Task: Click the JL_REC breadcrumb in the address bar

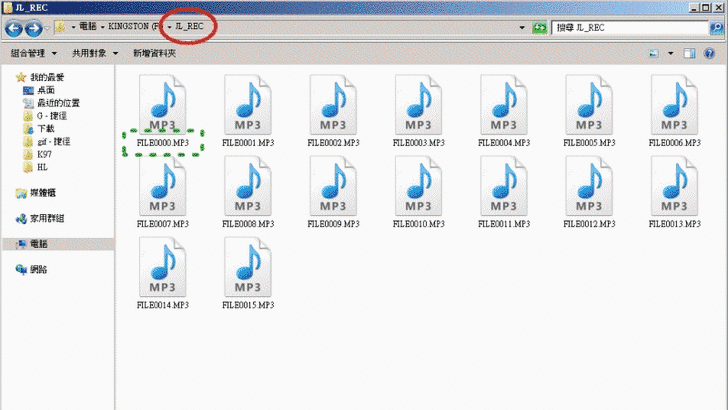Action: tap(189, 26)
